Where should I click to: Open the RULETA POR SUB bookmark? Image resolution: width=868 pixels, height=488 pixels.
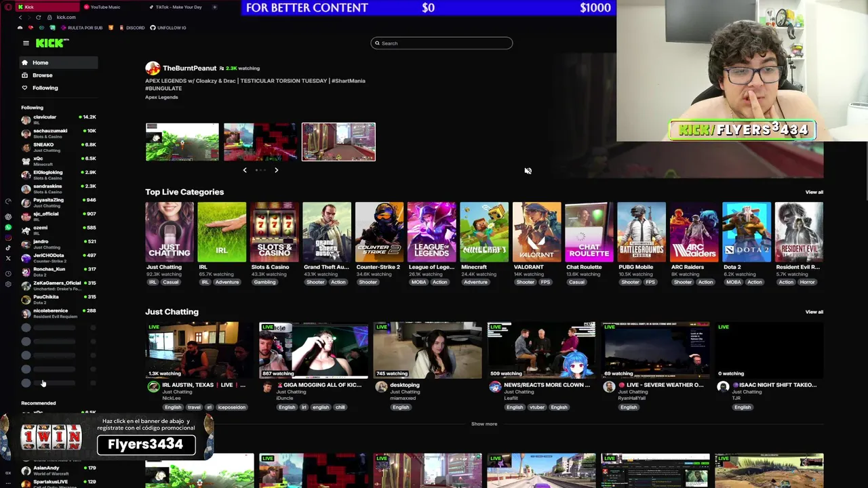(x=81, y=28)
